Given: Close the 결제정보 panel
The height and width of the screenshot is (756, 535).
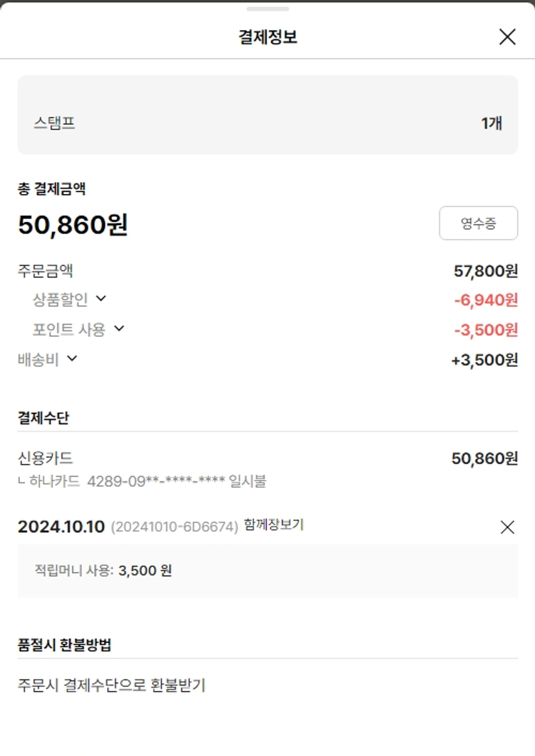Looking at the screenshot, I should pos(507,37).
